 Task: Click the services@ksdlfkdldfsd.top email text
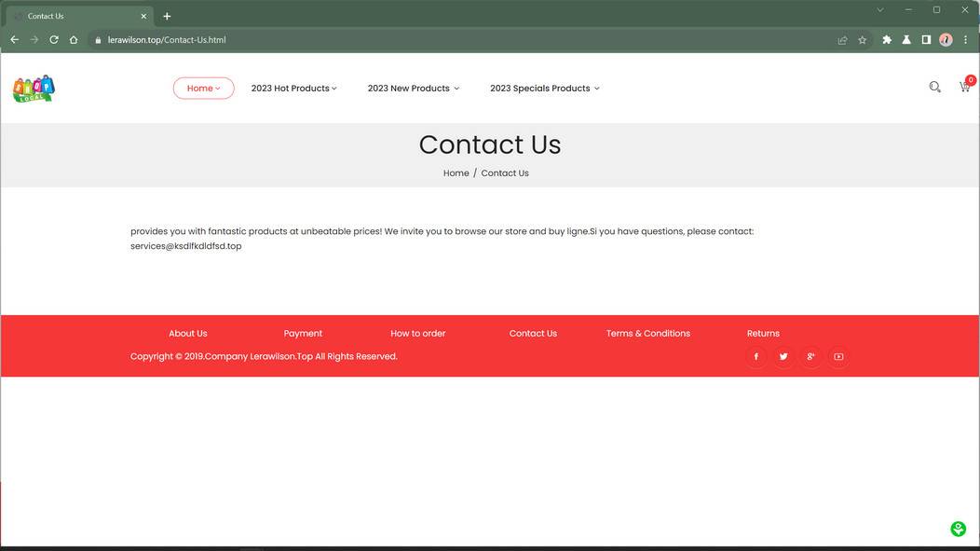pos(185,246)
